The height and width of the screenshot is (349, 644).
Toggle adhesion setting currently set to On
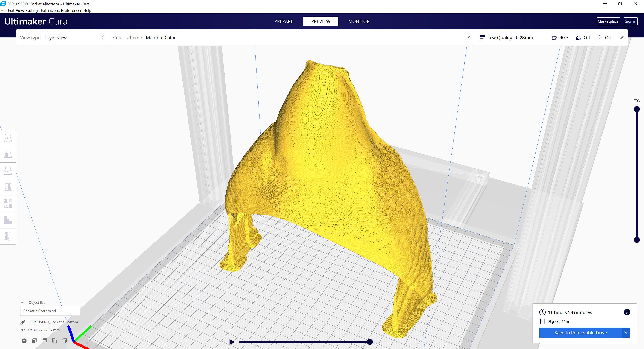point(604,38)
